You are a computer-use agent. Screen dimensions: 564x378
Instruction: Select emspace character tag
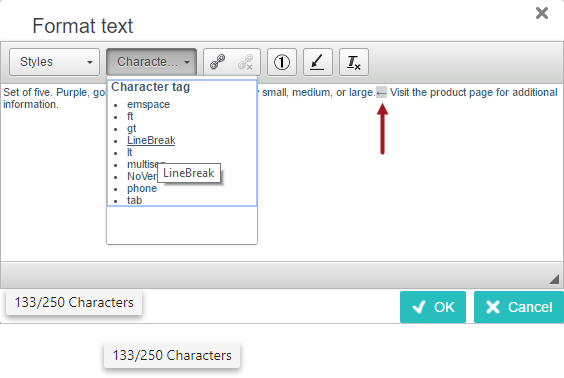[148, 104]
